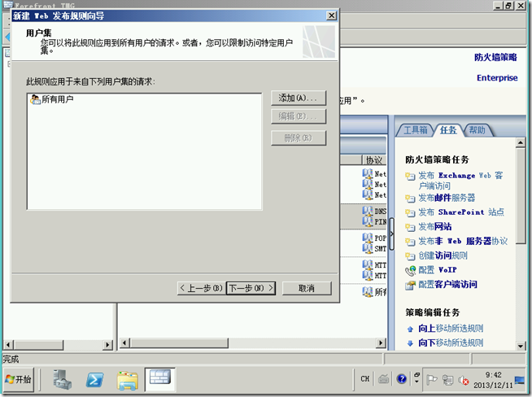Click 向上移动所选规则 link
Image resolution: width=532 pixels, height=397 pixels.
(451, 328)
